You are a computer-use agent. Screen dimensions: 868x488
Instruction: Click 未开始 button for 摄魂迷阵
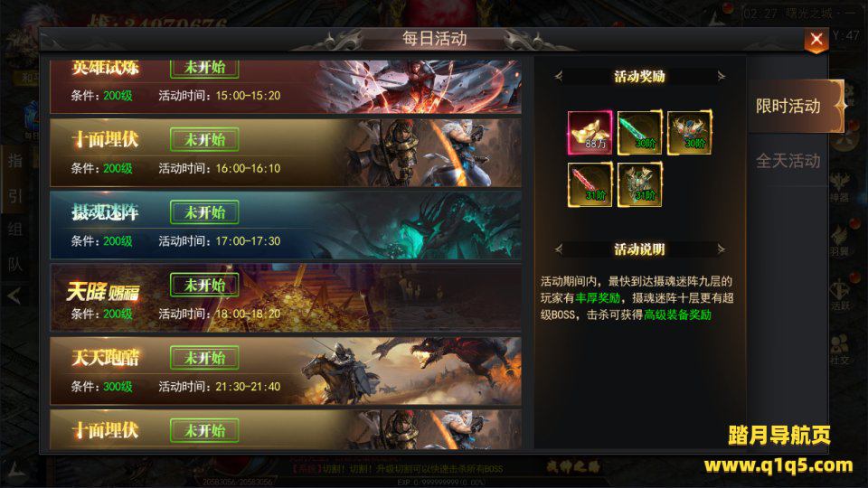pyautogui.click(x=205, y=211)
